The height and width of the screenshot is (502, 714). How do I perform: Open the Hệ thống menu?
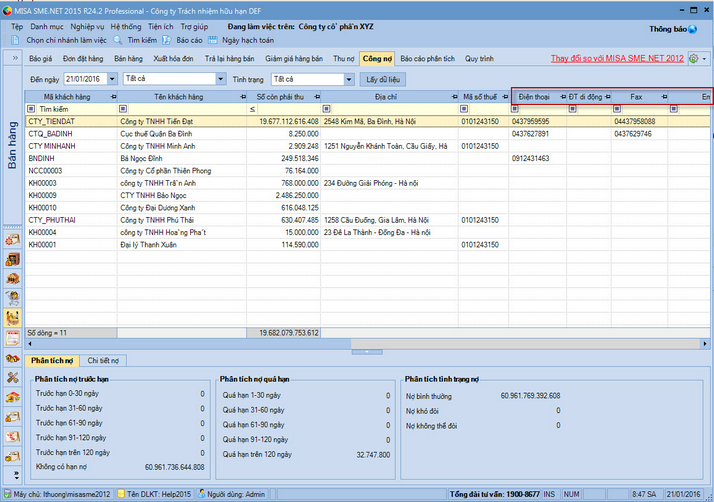point(126,26)
